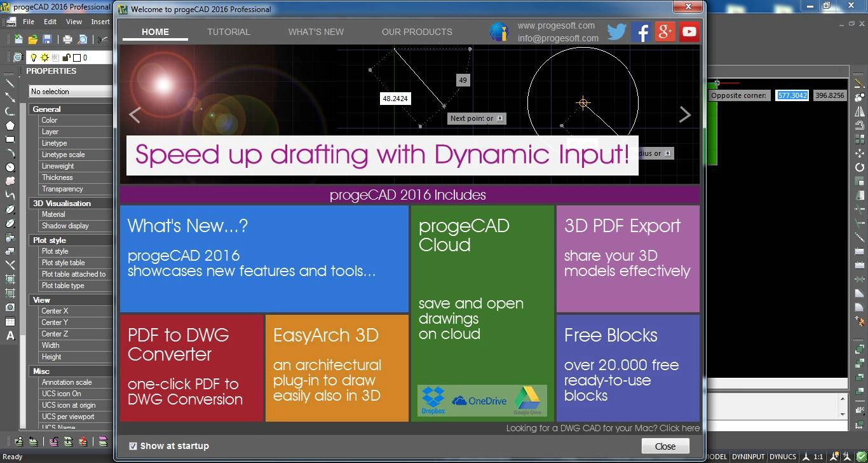Close the welcome dialog with Close button

pos(665,446)
